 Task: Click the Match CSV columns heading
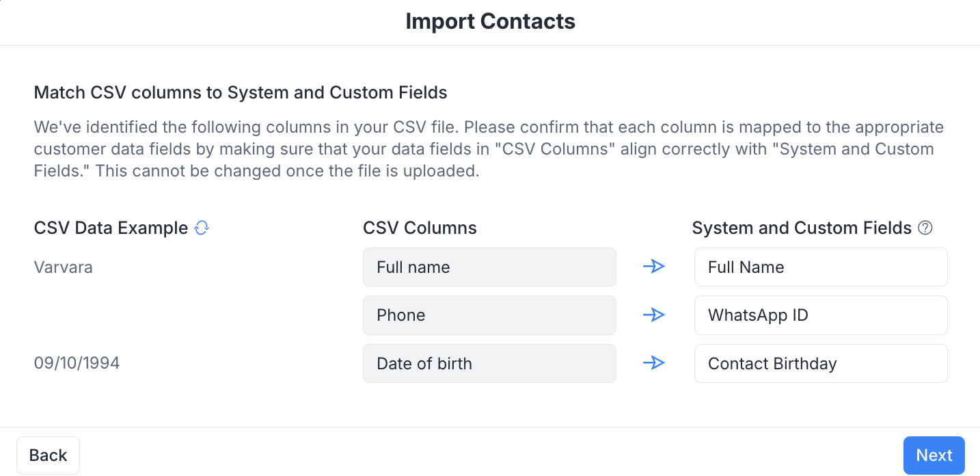[241, 92]
